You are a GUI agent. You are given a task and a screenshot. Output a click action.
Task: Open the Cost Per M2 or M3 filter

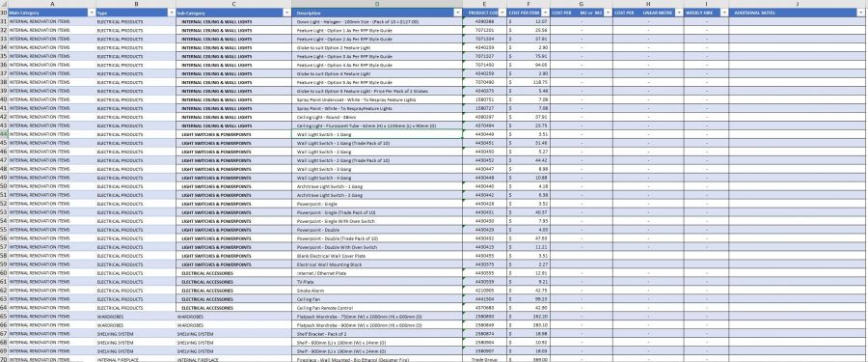click(608, 13)
